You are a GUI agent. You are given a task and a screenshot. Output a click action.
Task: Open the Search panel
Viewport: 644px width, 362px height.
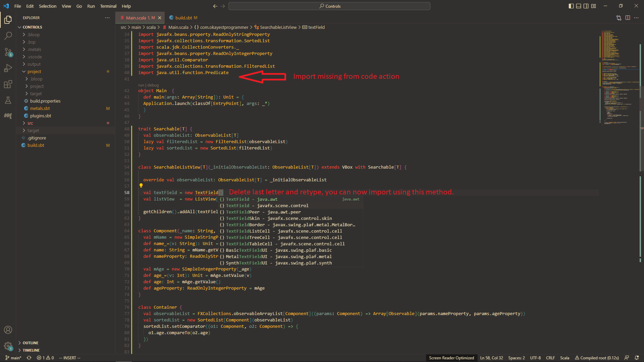click(x=8, y=36)
